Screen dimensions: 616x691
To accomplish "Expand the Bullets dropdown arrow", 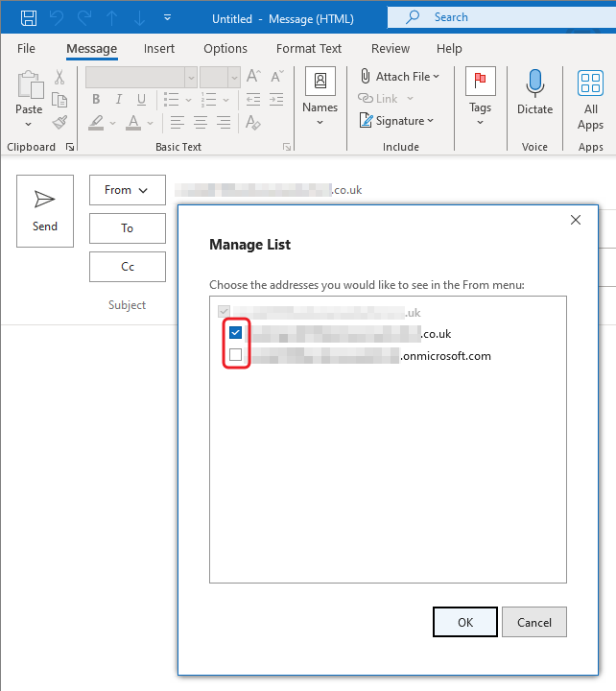I will pos(189,100).
